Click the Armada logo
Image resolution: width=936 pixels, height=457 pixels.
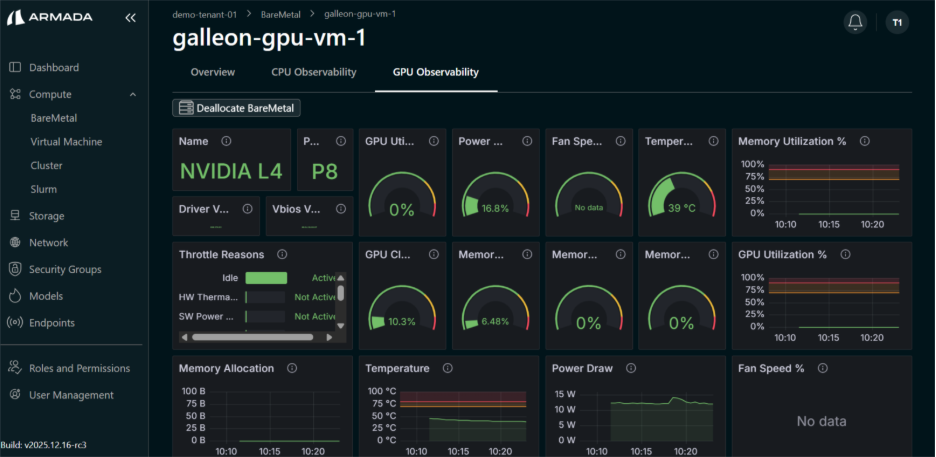click(50, 17)
